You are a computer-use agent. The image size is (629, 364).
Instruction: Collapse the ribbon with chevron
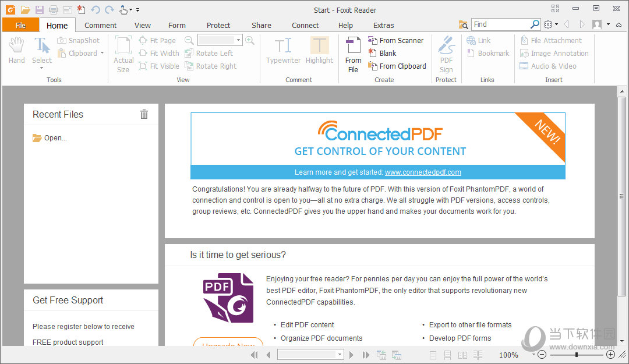619,24
